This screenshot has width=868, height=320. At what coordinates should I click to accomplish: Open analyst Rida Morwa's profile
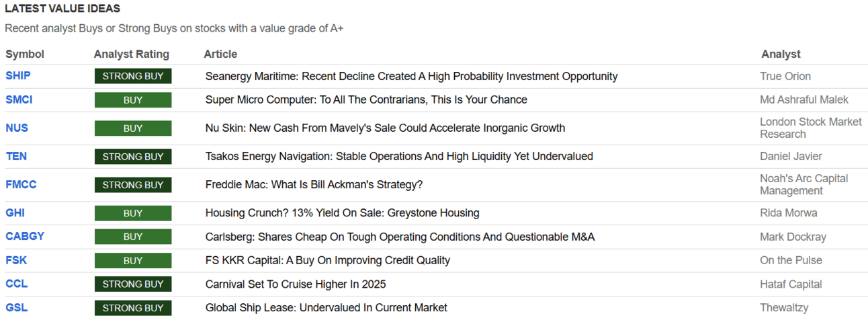click(x=788, y=212)
